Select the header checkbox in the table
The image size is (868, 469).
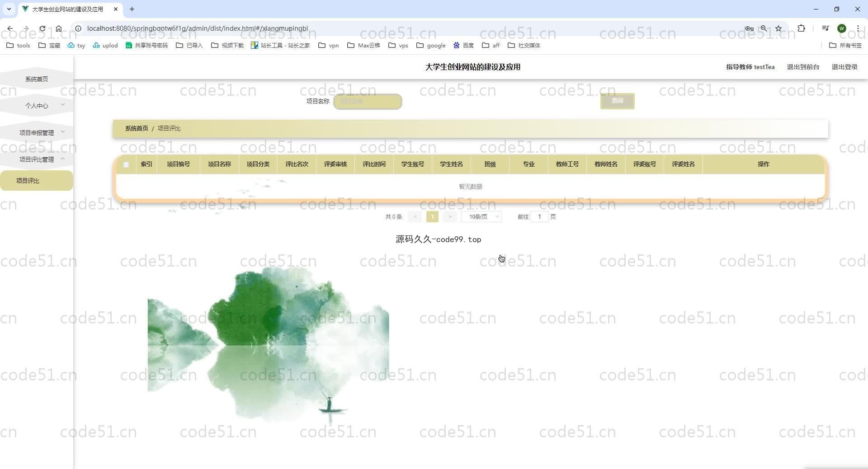126,164
